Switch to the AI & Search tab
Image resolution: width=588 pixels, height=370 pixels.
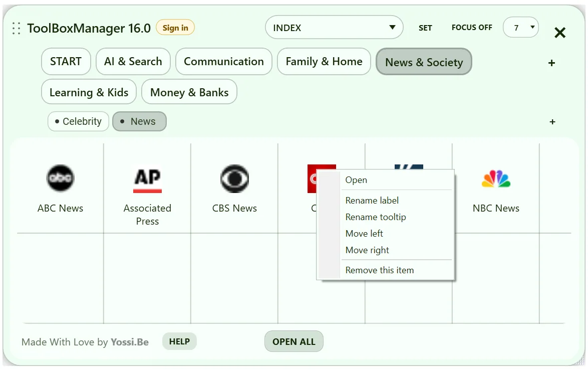tap(133, 62)
